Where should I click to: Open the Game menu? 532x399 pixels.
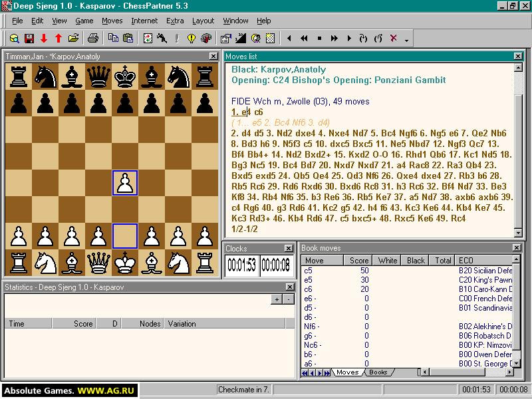(x=84, y=21)
